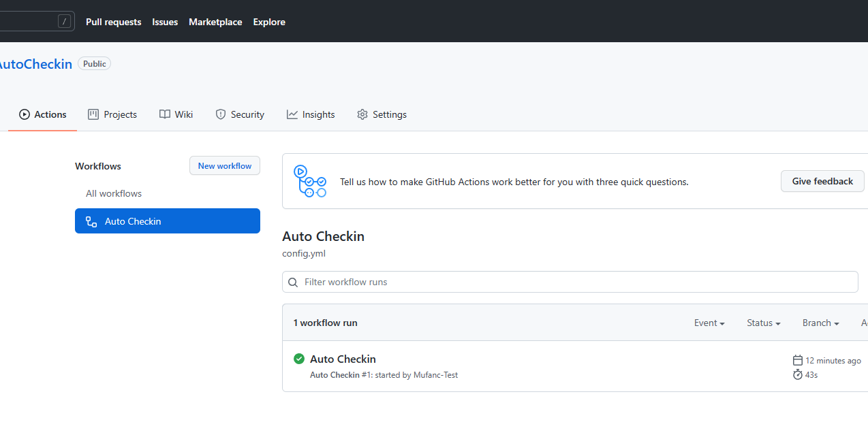The width and height of the screenshot is (868, 422).
Task: Click the calendar icon by 12 minutes ago
Action: [x=798, y=360]
